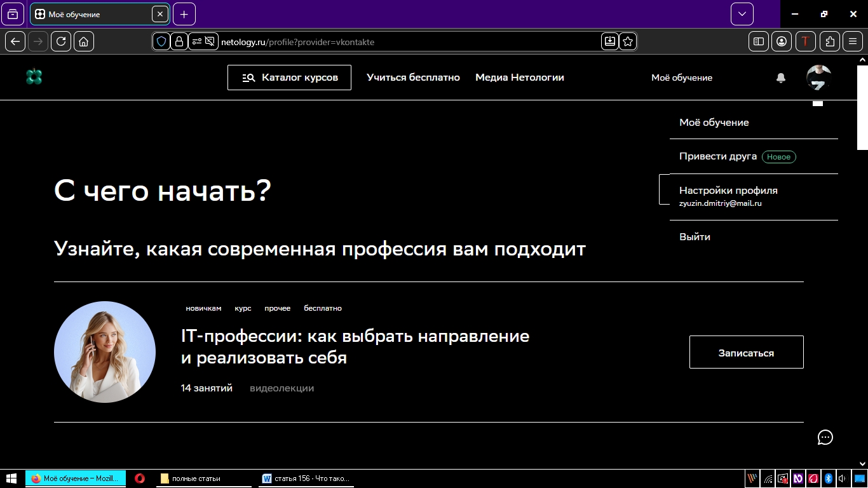The width and height of the screenshot is (868, 488).
Task: Toggle the tracking protection shield
Action: tap(161, 41)
